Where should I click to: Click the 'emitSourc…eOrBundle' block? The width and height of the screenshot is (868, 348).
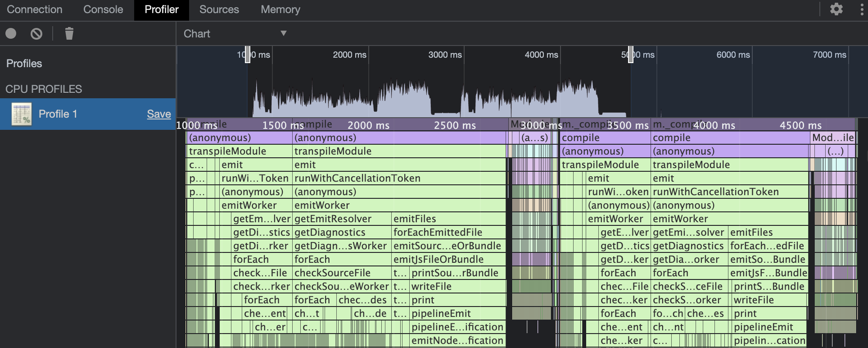point(449,246)
